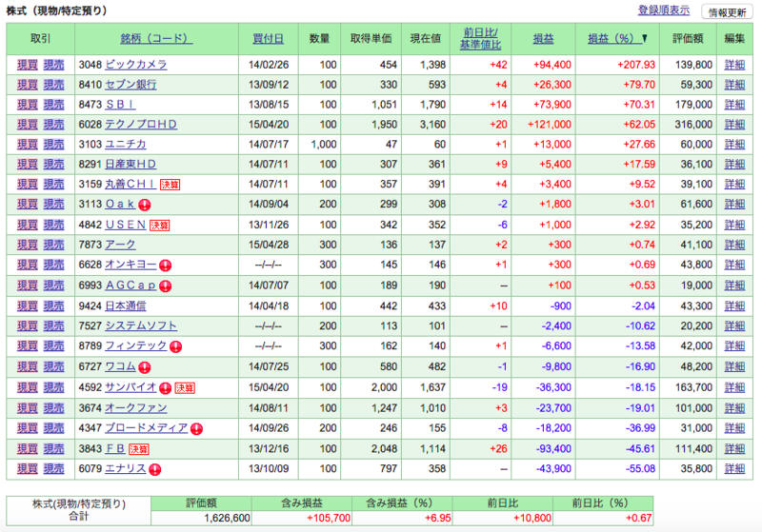Open the 登録順表示 link
Viewport: 762px width, 532px height.
(663, 10)
